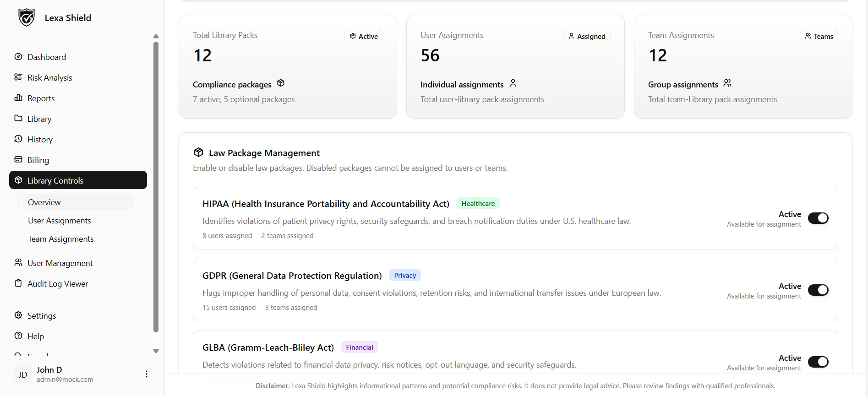Click the Law Package Management heading
Image resolution: width=868 pixels, height=396 pixels.
(x=264, y=153)
